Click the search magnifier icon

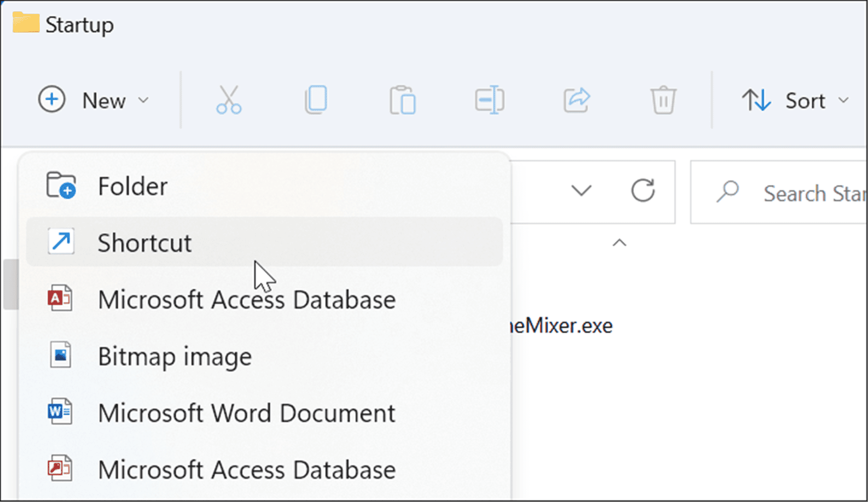pos(727,192)
